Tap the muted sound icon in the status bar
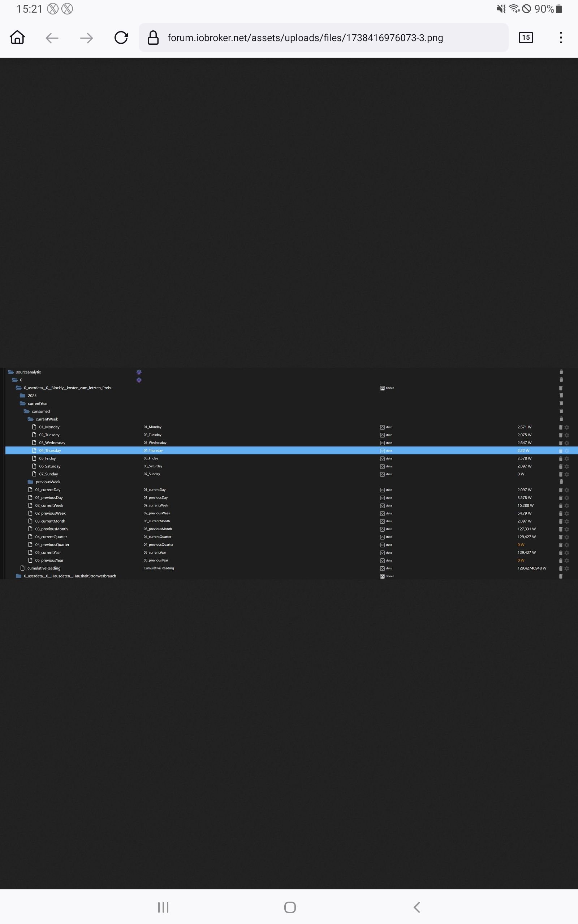The image size is (578, 924). pyautogui.click(x=501, y=9)
